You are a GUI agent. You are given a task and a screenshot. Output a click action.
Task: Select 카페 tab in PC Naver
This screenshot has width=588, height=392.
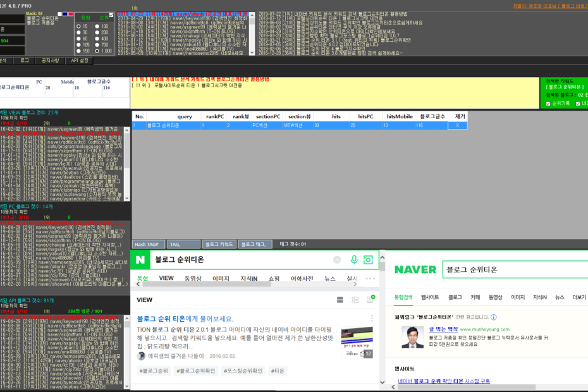(475, 297)
